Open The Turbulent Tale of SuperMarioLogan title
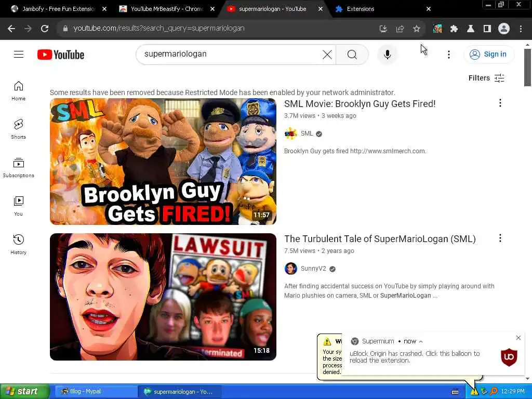 point(380,239)
